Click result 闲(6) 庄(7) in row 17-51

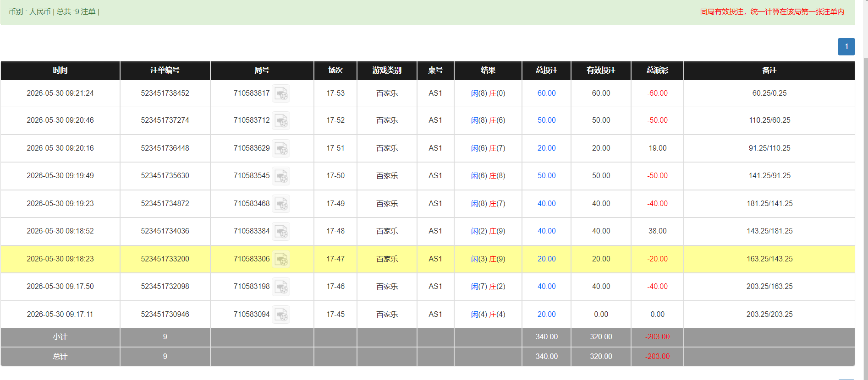pos(488,148)
